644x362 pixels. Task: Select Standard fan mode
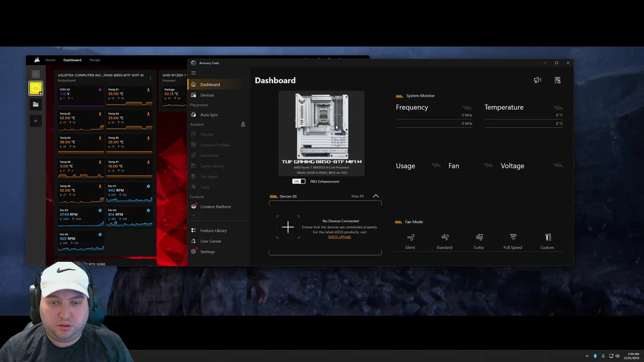444,241
